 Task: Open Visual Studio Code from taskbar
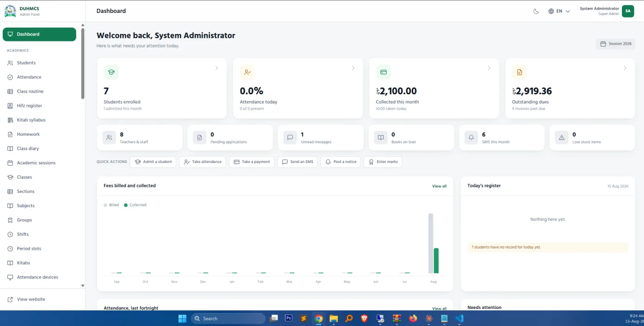pos(459,318)
